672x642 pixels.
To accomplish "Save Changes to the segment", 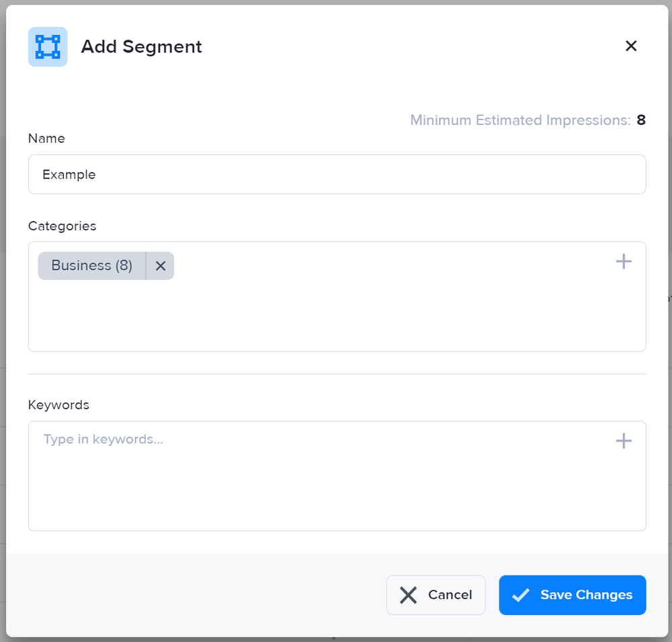I will coord(572,595).
